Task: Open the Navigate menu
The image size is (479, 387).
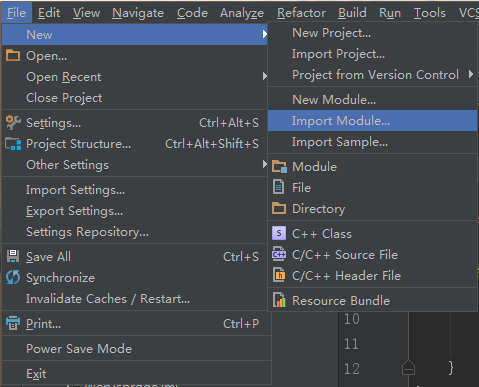Action: coord(138,13)
